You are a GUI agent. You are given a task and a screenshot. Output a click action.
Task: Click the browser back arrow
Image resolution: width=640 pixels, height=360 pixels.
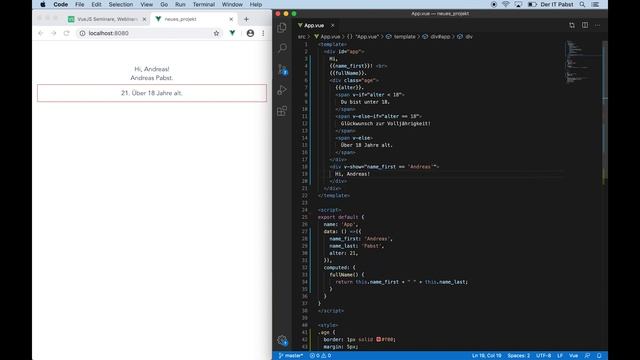[x=40, y=33]
